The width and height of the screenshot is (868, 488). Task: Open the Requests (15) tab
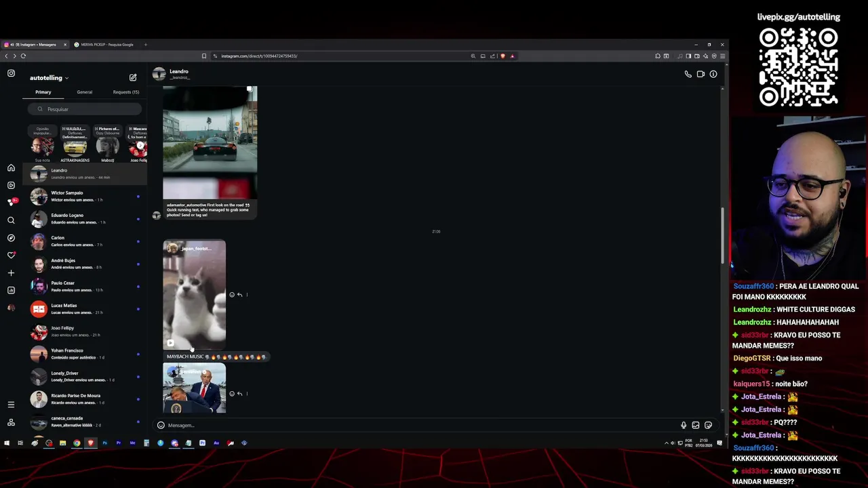pyautogui.click(x=126, y=92)
